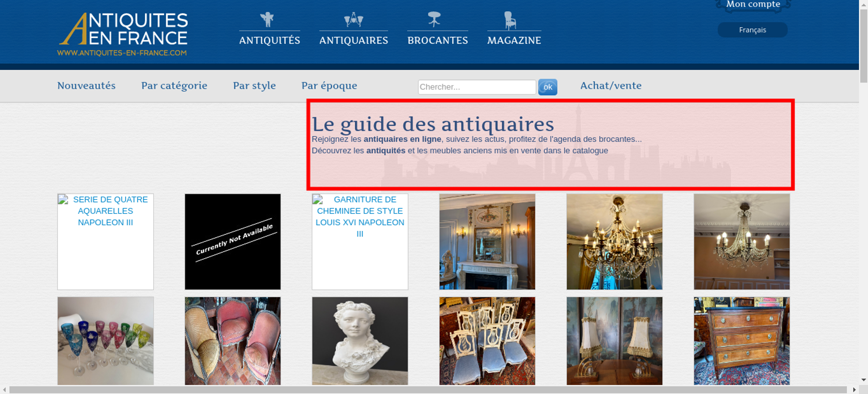Open the colored crystal glasses thumbnail
This screenshot has width=868, height=394.
tap(105, 341)
